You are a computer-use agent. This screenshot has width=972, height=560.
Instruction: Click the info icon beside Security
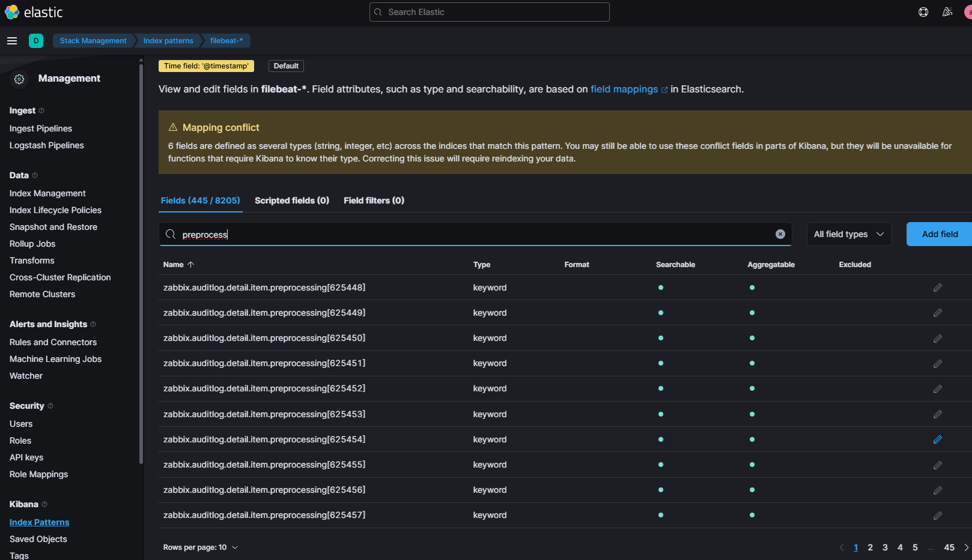pyautogui.click(x=50, y=406)
